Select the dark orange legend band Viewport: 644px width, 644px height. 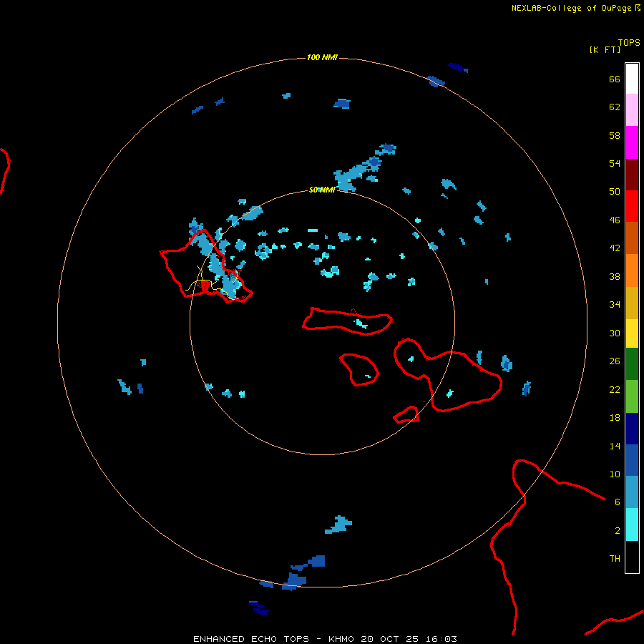pos(632,238)
